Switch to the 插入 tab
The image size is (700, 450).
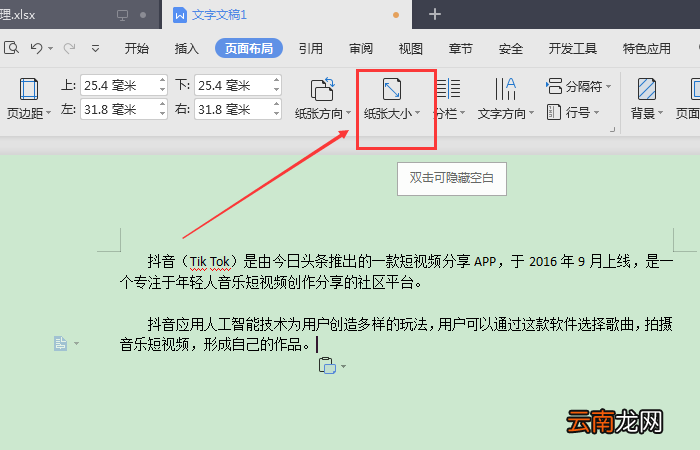[x=187, y=48]
